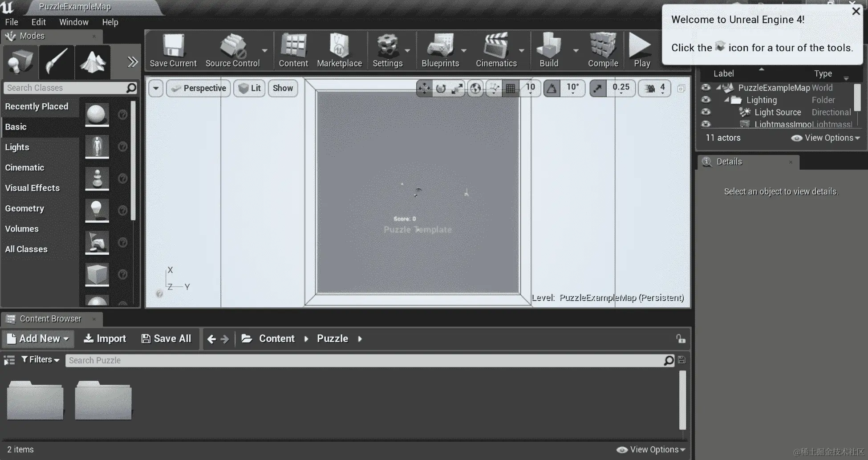The image size is (868, 460).
Task: Open the scale snap 0.25 dropdown
Action: (621, 88)
